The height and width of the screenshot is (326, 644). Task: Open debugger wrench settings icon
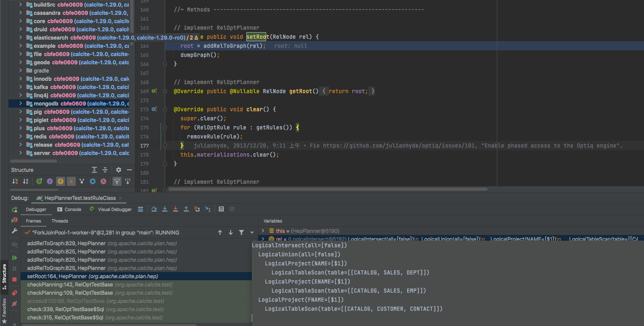[14, 231]
